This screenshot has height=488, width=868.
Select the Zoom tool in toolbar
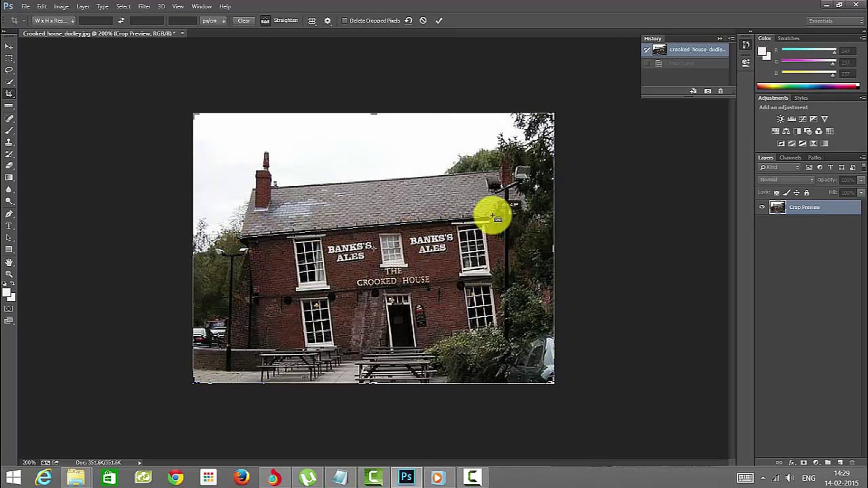point(9,274)
